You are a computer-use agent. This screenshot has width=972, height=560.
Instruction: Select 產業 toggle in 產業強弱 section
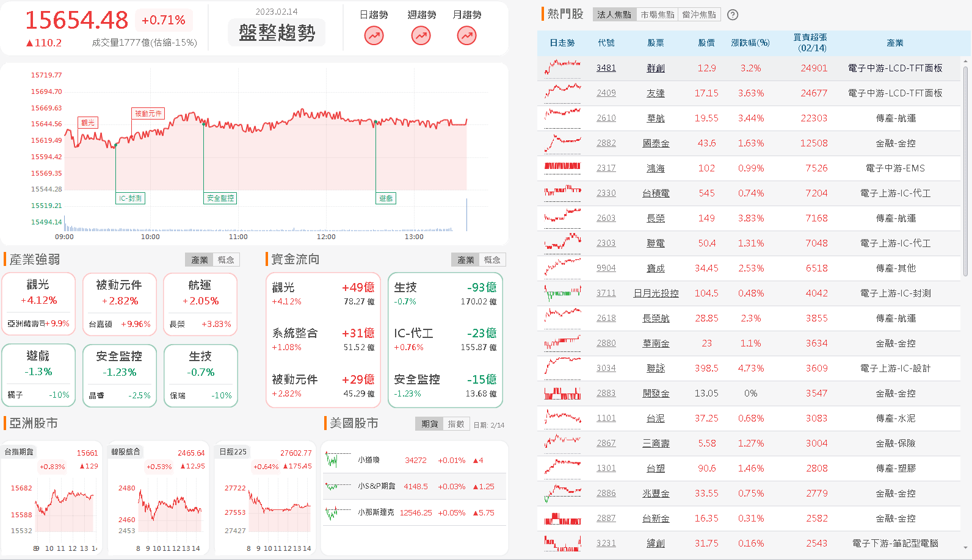click(x=200, y=260)
